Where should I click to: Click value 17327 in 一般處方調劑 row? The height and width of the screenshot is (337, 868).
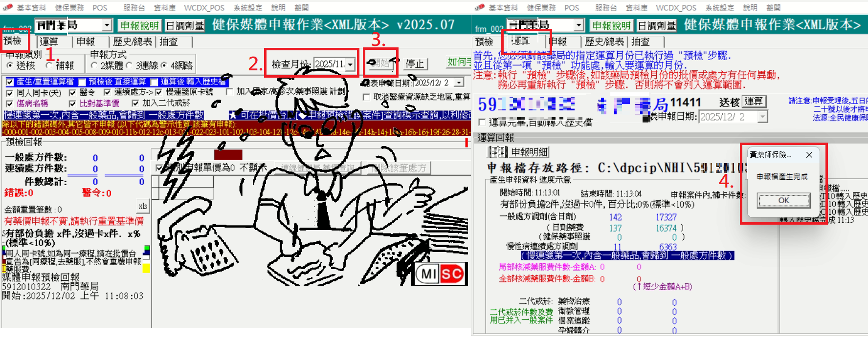point(666,217)
